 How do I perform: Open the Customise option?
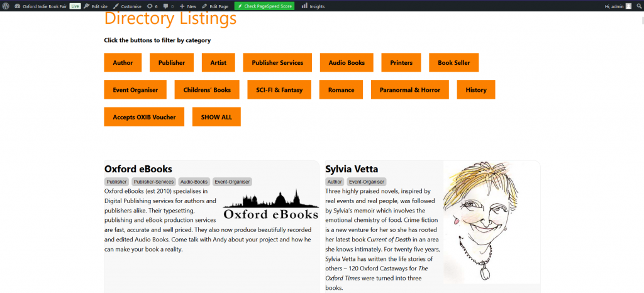click(127, 6)
